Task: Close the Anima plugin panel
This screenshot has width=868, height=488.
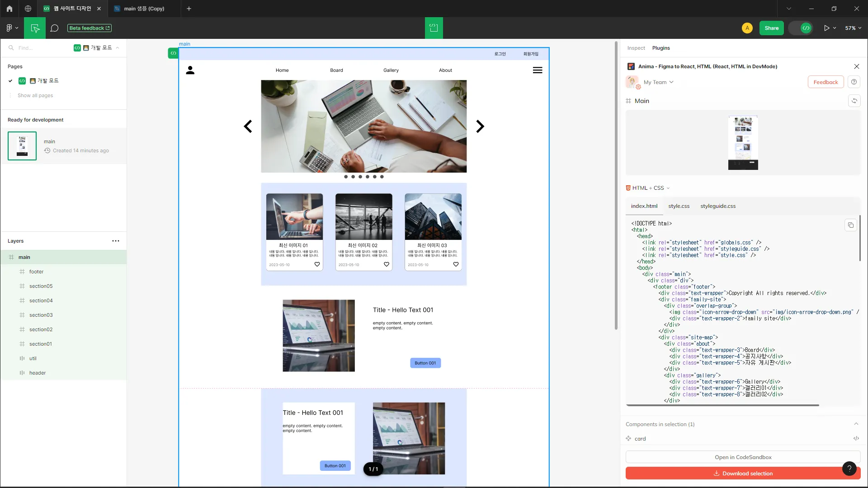Action: pyautogui.click(x=856, y=66)
